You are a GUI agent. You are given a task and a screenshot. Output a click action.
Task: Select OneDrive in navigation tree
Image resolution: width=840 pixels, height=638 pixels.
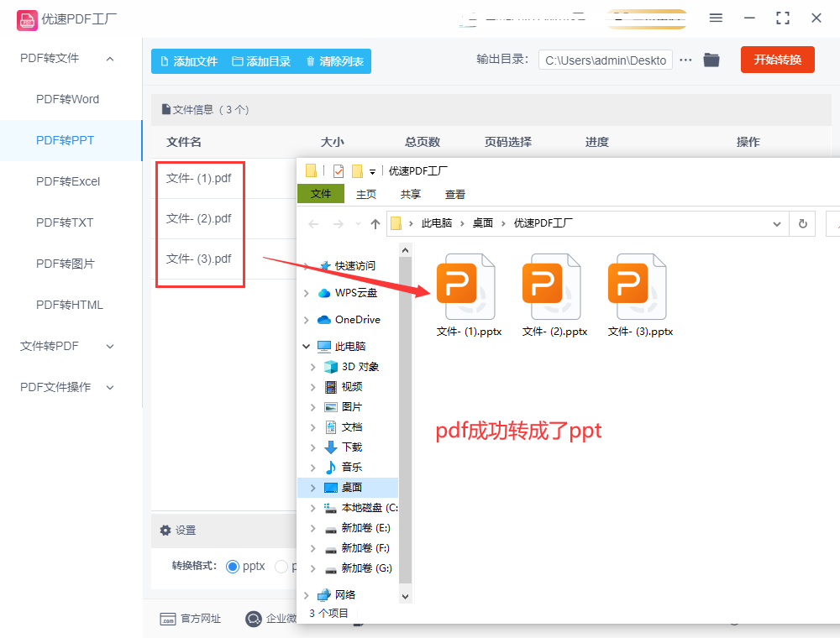349,320
